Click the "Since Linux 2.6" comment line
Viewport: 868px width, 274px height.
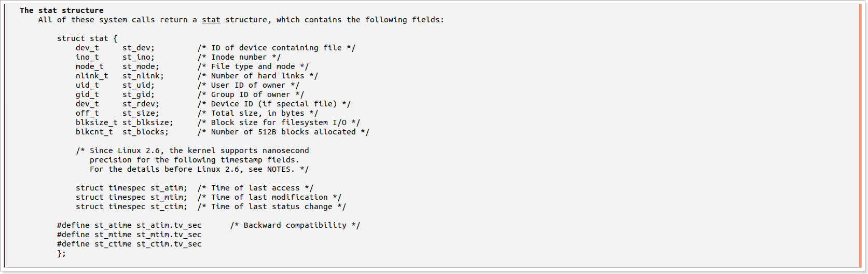192,150
